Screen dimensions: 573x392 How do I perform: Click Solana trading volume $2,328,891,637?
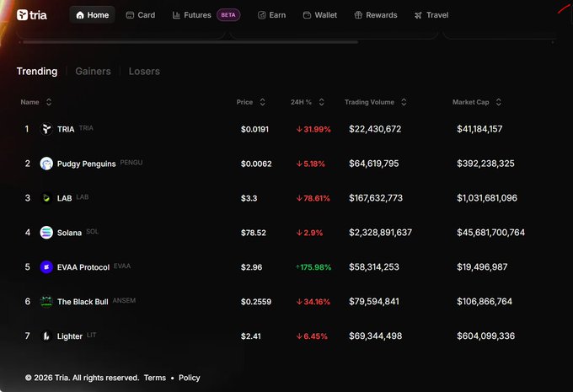click(380, 232)
